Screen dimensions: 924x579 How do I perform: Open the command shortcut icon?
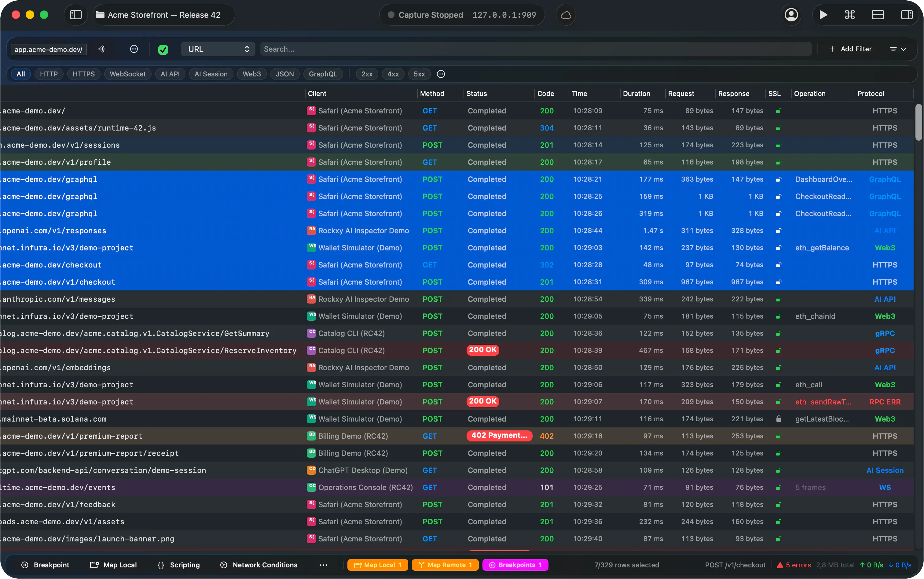pos(850,15)
